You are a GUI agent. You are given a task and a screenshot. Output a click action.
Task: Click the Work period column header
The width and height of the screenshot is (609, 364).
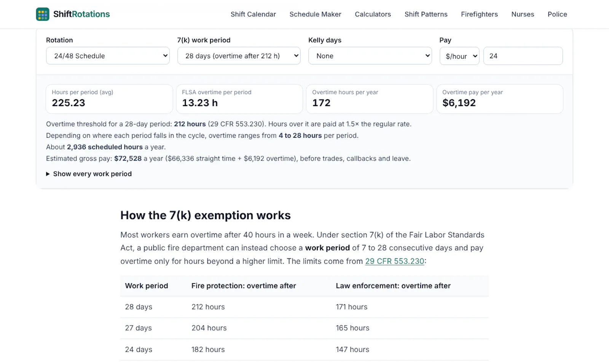[147, 286]
